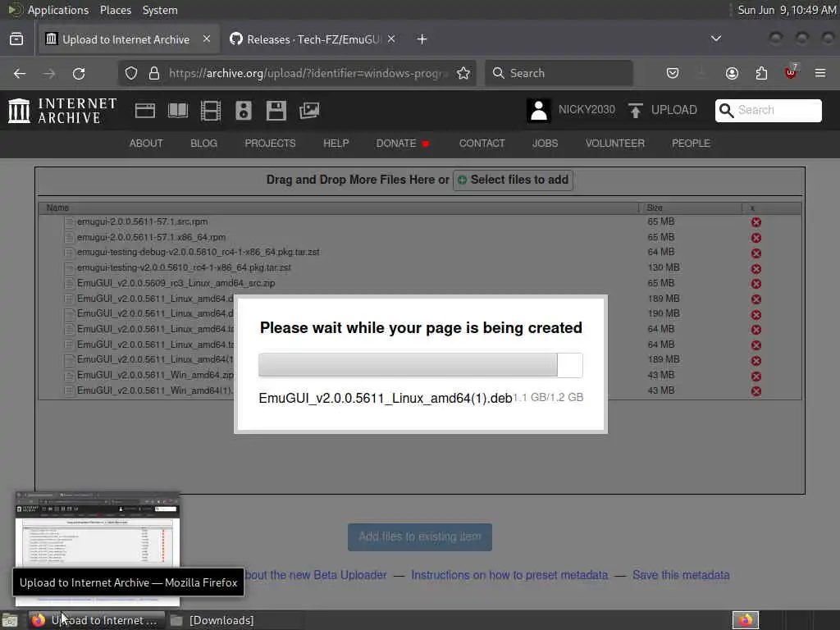
Task: Open the JOBS nav link
Action: (x=545, y=143)
